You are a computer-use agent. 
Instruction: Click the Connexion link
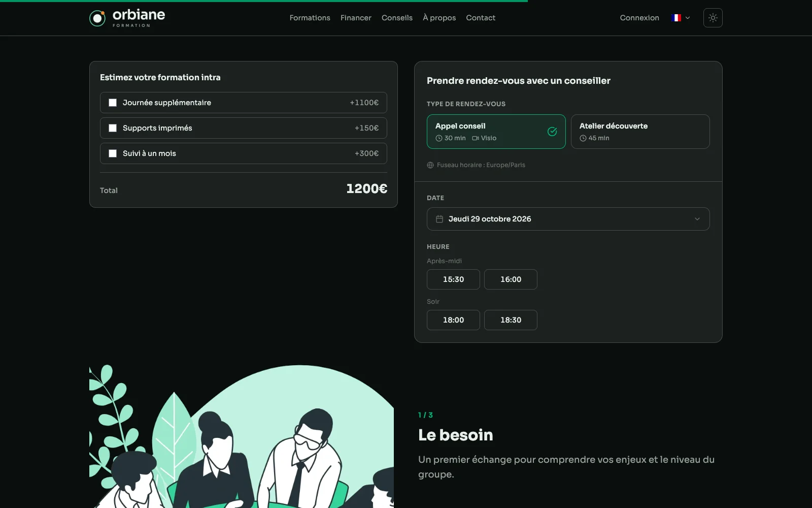[x=639, y=18]
